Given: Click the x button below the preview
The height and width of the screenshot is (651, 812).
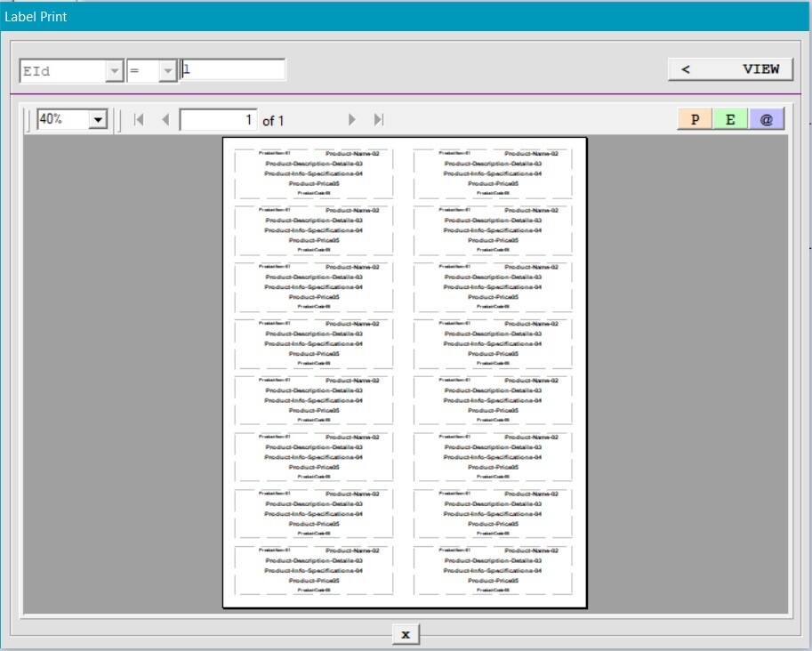Looking at the screenshot, I should pos(405,634).
